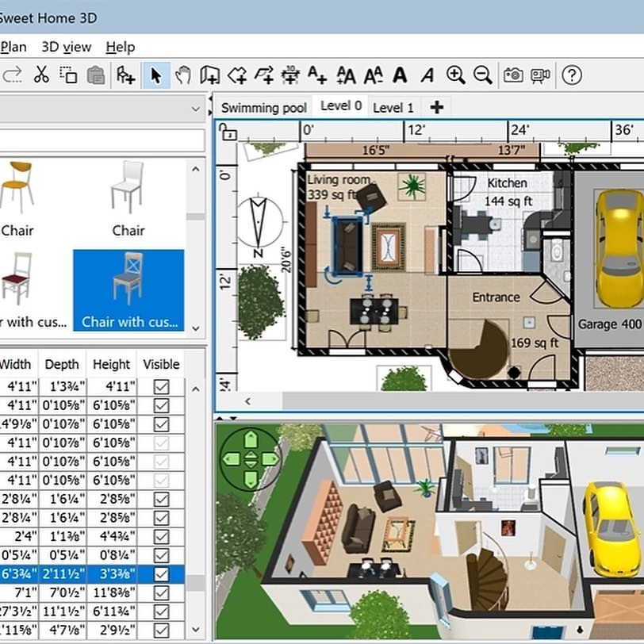Choose the Pan hand tool

pyautogui.click(x=183, y=75)
